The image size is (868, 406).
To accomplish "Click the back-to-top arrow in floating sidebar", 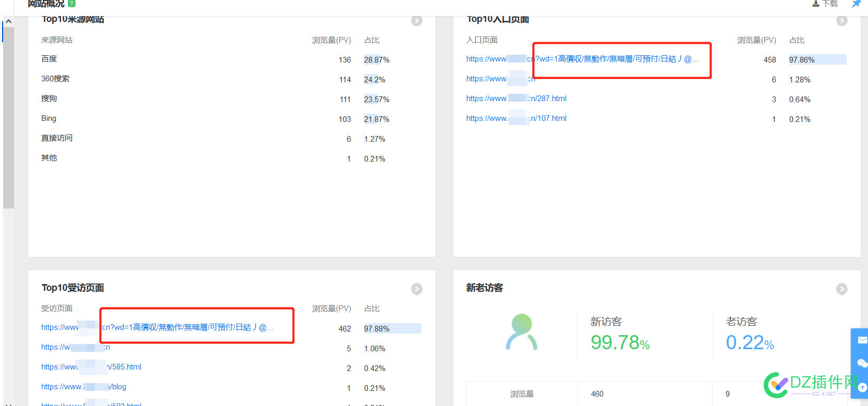I will (862, 387).
